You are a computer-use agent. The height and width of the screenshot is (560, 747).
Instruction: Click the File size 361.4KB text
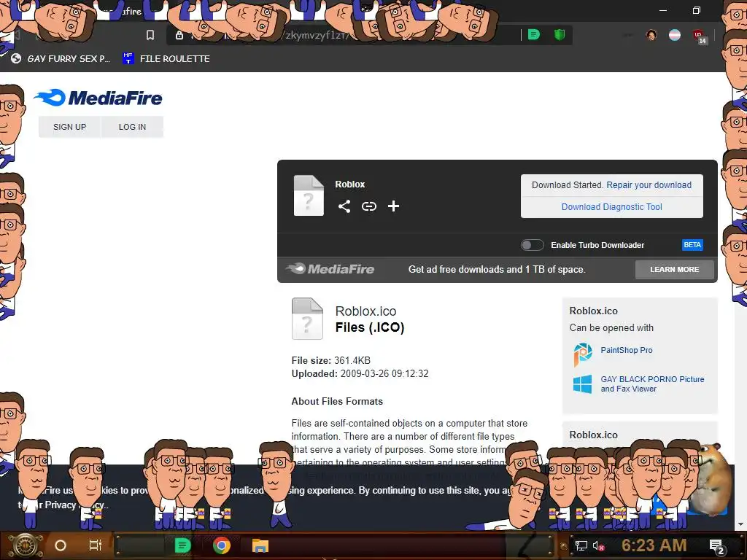[330, 360]
